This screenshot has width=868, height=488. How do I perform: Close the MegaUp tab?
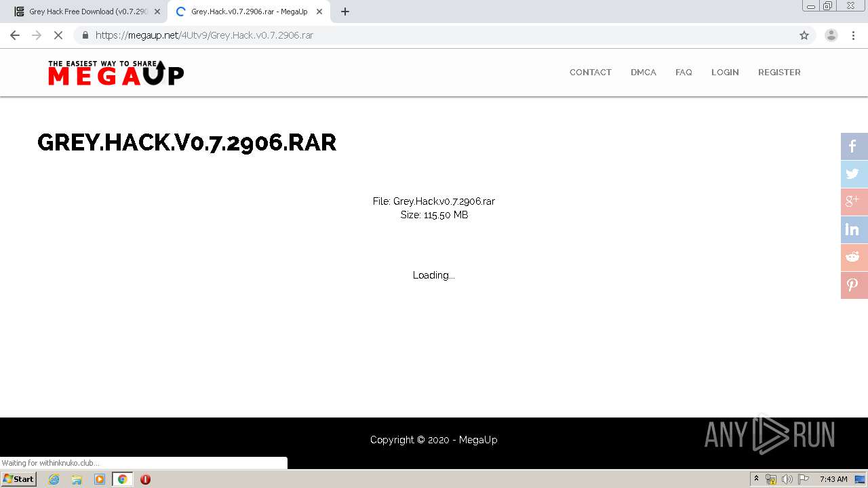coord(319,12)
